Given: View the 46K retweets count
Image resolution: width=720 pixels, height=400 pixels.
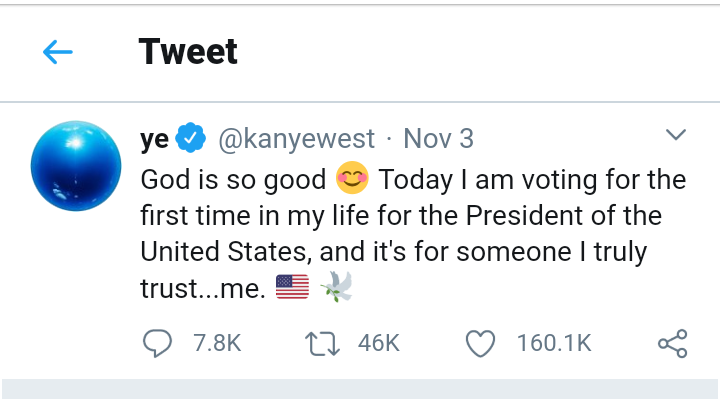Looking at the screenshot, I should (x=378, y=344).
